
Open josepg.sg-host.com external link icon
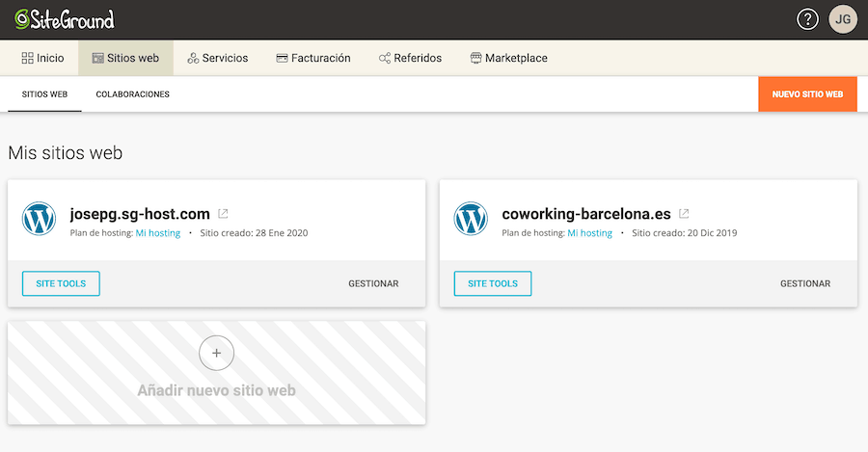click(223, 214)
